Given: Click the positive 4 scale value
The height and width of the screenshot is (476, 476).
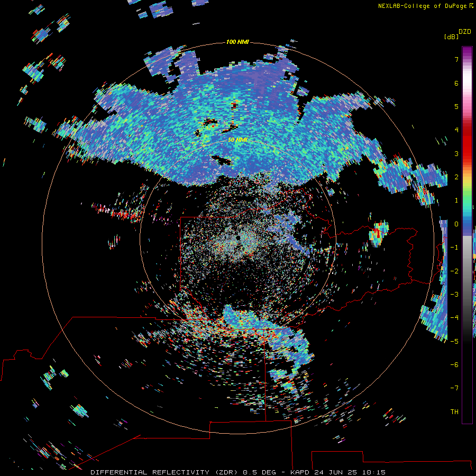Looking at the screenshot, I should point(456,130).
